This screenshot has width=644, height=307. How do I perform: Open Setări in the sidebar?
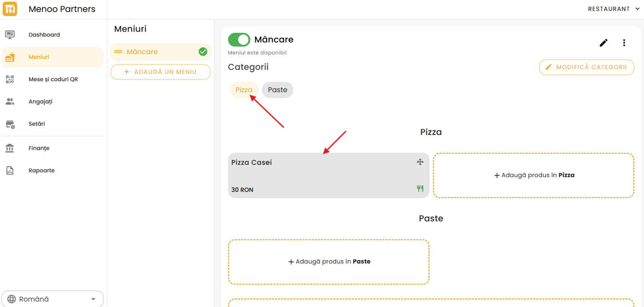pos(37,124)
